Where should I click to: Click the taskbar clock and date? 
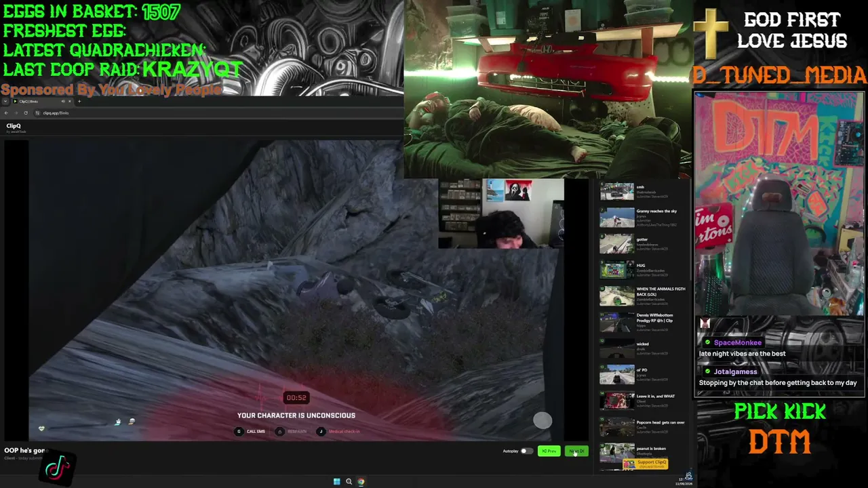684,482
